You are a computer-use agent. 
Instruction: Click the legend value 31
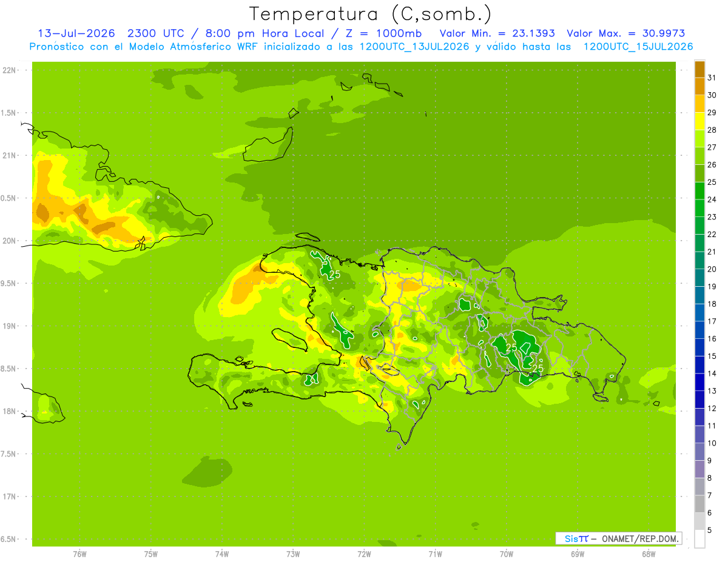[x=712, y=78]
